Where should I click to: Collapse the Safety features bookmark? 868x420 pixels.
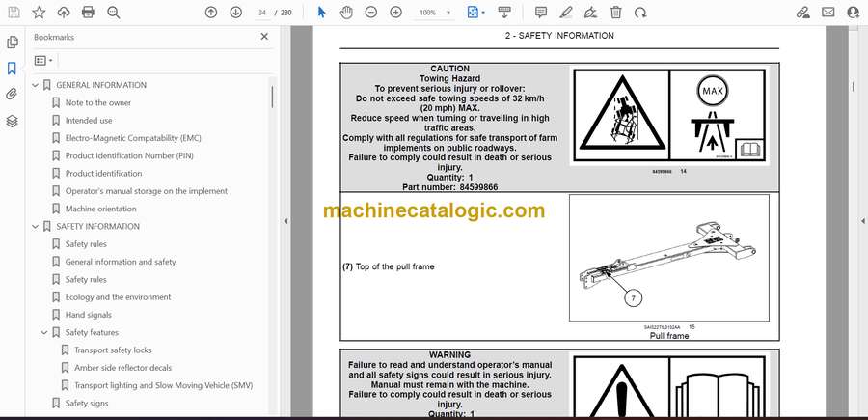44,332
